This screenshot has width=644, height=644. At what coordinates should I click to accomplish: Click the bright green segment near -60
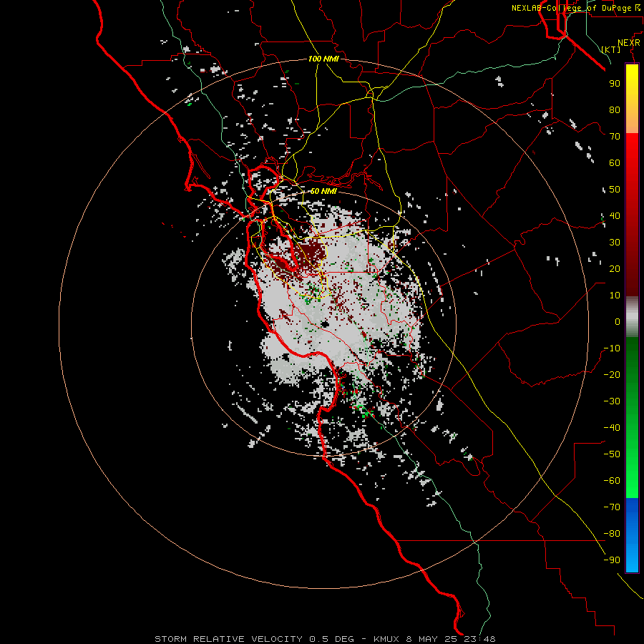pos(632,481)
